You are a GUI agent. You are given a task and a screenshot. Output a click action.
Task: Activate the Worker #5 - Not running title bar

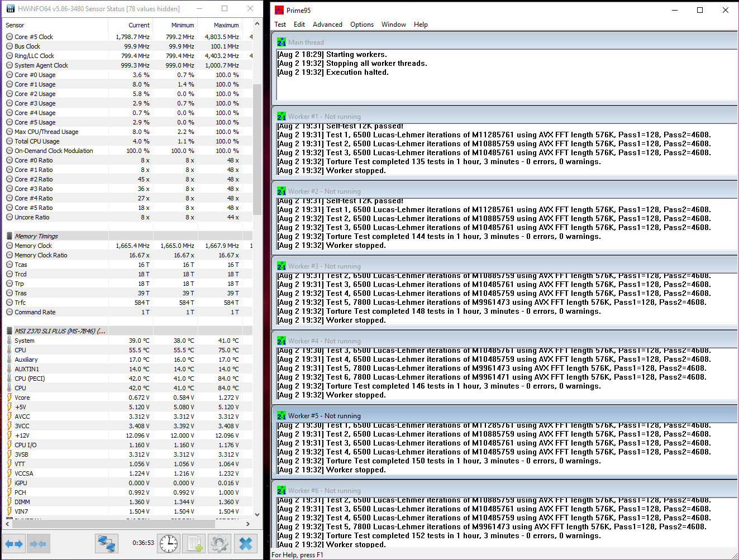505,415
